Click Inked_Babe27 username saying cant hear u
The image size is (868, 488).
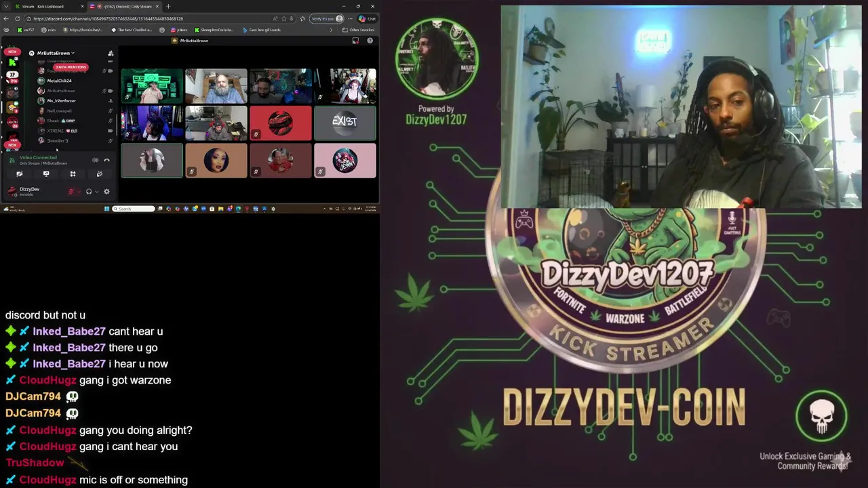click(69, 331)
